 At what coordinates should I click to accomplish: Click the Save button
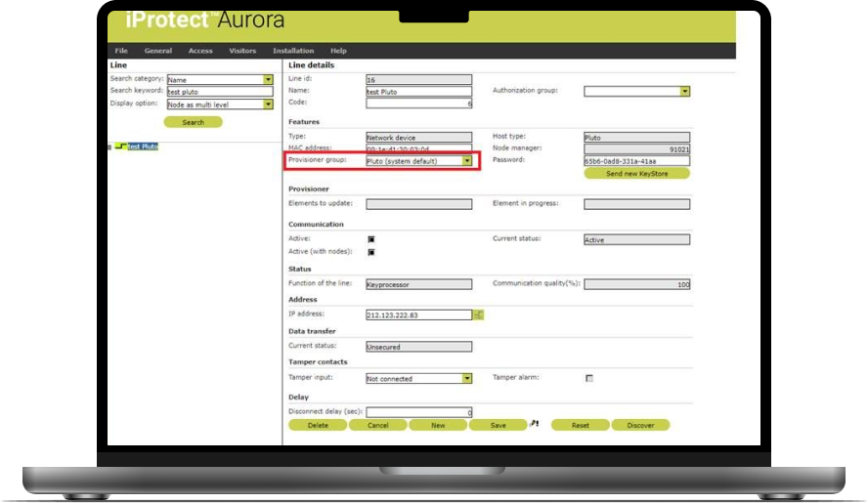[x=499, y=425]
